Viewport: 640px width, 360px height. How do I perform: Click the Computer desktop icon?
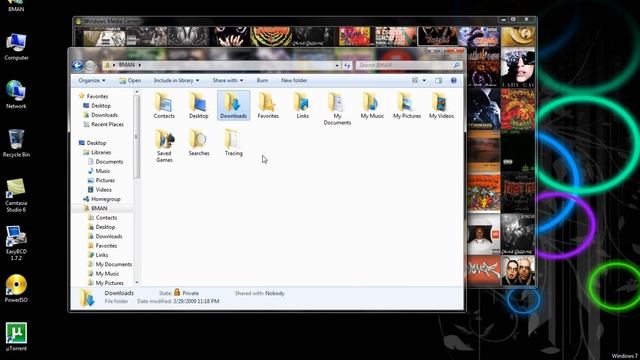click(16, 47)
